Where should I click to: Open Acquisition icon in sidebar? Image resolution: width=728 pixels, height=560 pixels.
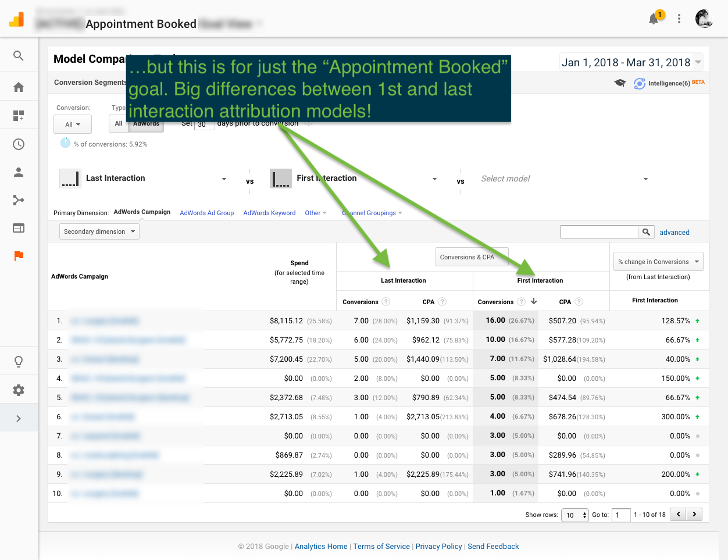(19, 201)
